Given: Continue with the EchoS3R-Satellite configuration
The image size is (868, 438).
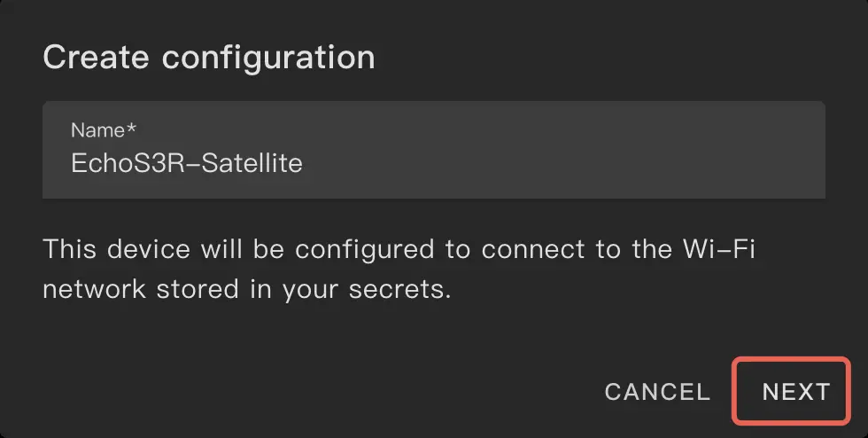Looking at the screenshot, I should click(x=794, y=391).
